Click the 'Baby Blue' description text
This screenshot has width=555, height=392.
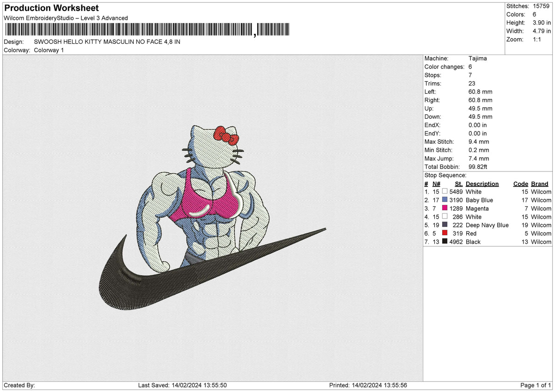[480, 200]
